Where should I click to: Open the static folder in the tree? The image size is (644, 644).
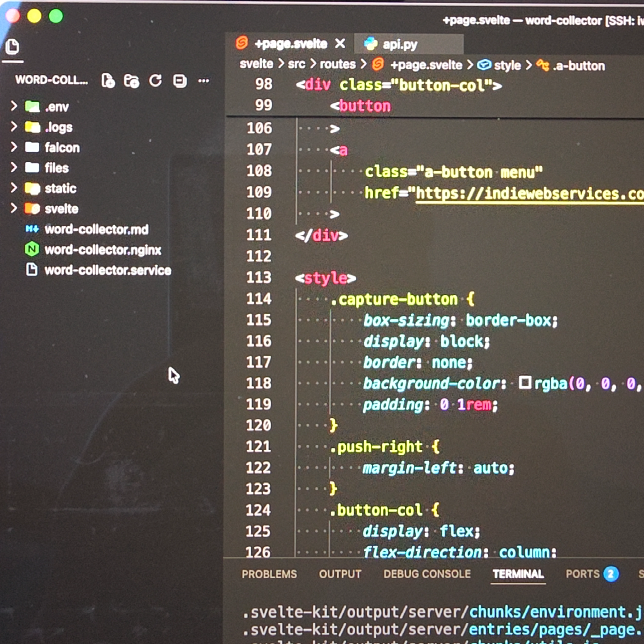60,188
